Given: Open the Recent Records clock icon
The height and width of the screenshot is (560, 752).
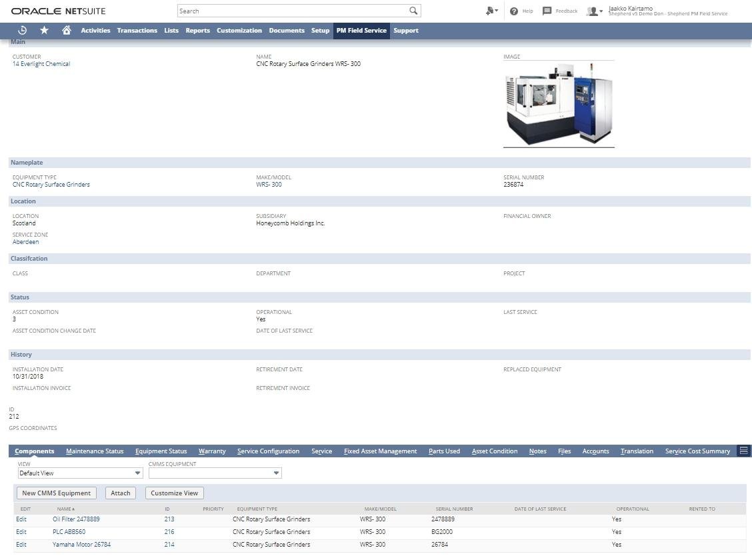Looking at the screenshot, I should point(22,30).
